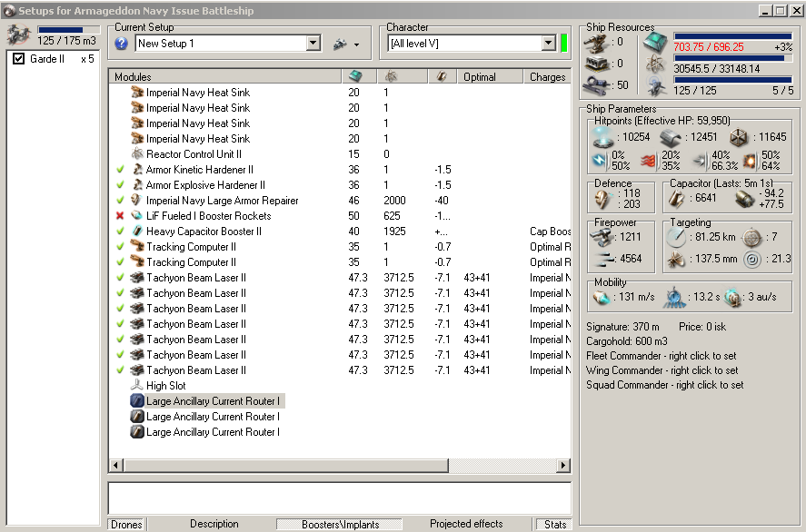Open the Projected effects tab
The height and width of the screenshot is (532, 806).
(x=466, y=524)
